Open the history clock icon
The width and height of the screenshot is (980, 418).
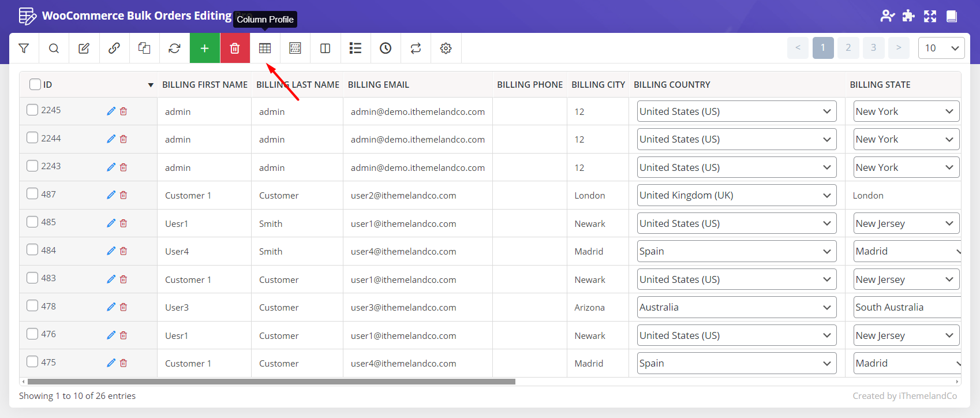tap(386, 48)
